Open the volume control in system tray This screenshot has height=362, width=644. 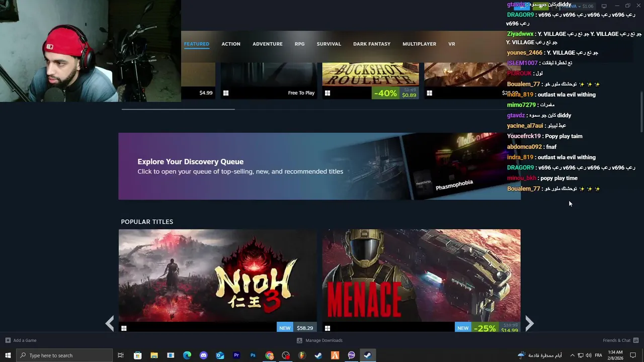tap(589, 355)
